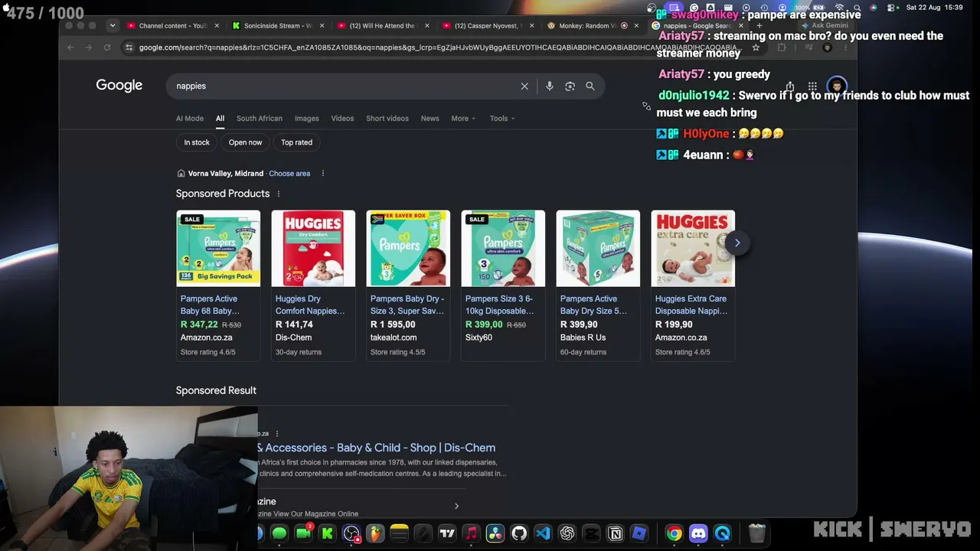Screen dimensions: 980x551
Task: Open Pampers Baby Dry Size 3 link
Action: point(407,305)
